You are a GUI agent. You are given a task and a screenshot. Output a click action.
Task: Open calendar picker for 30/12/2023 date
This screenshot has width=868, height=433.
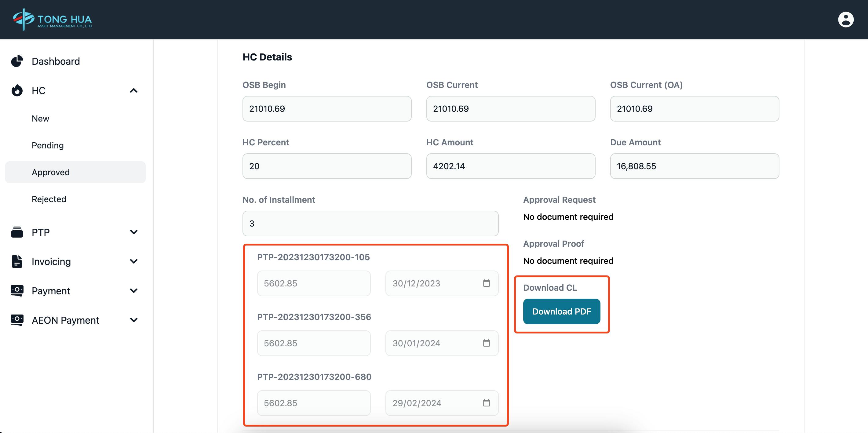[486, 283]
